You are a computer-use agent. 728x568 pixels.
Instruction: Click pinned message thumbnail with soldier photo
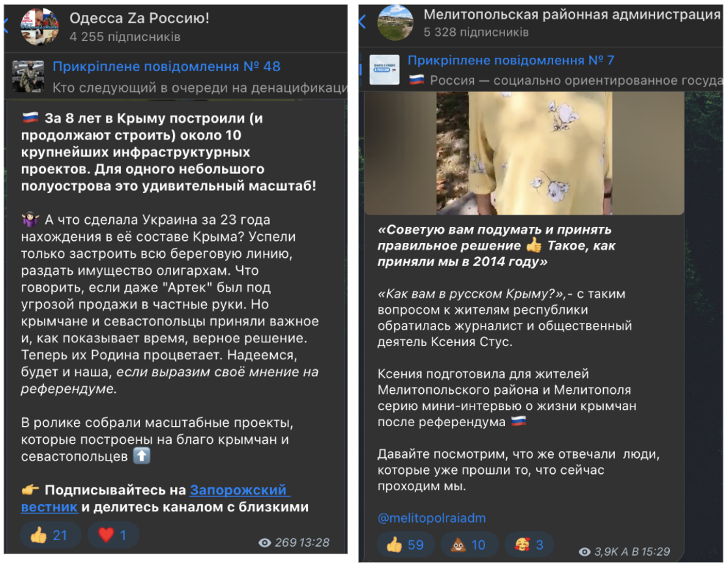pos(28,76)
